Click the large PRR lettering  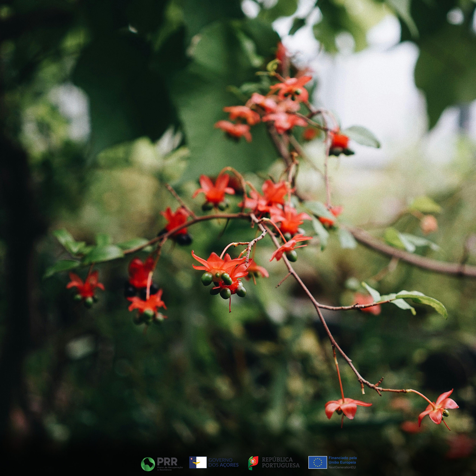(x=167, y=461)
